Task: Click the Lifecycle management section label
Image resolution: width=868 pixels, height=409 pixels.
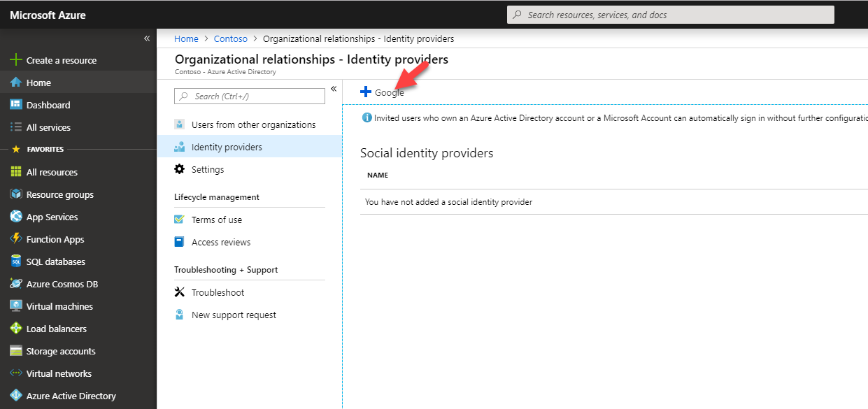Action: 217,197
